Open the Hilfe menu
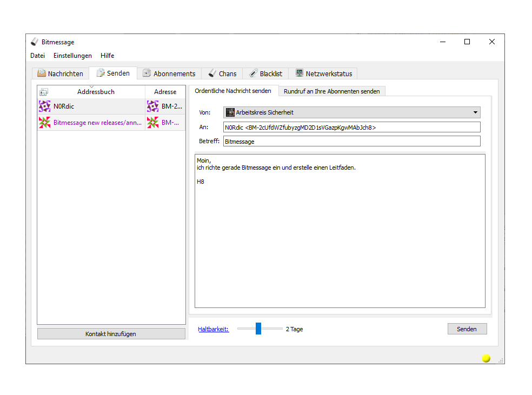The width and height of the screenshot is (532, 395). [107, 56]
